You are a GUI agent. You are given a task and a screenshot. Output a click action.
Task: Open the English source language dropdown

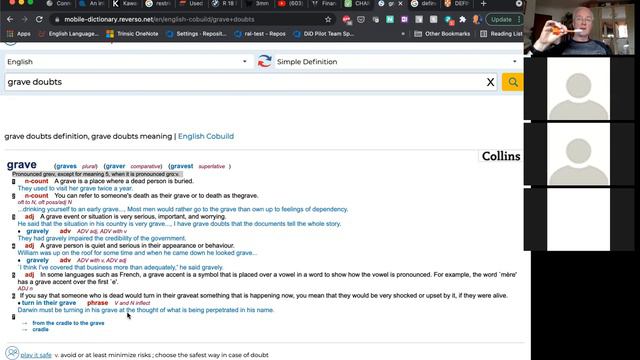click(x=128, y=62)
